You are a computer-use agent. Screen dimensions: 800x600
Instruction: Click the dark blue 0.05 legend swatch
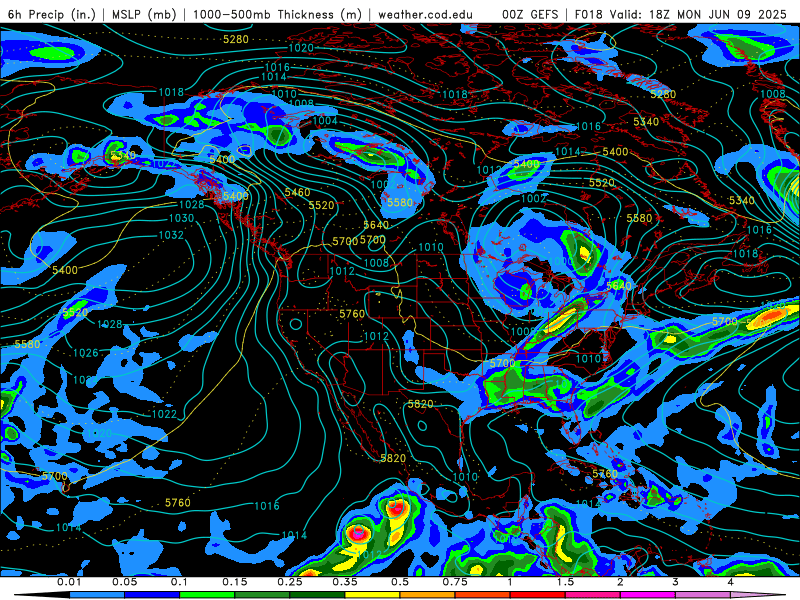[x=152, y=595]
